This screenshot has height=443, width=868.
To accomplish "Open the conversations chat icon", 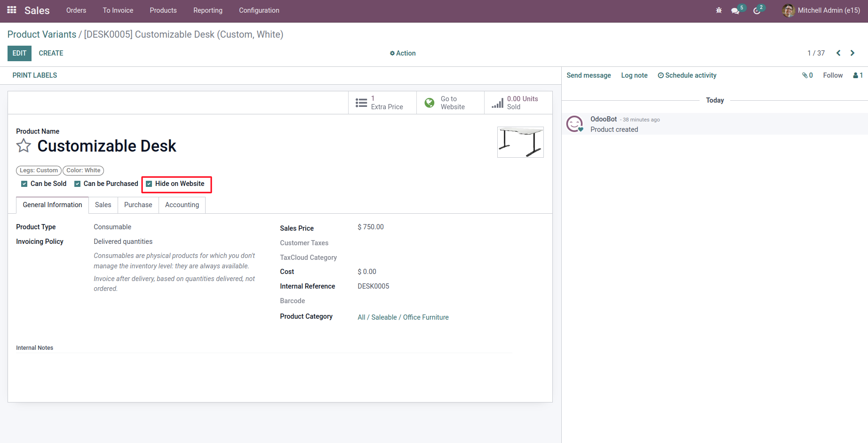I will click(735, 10).
